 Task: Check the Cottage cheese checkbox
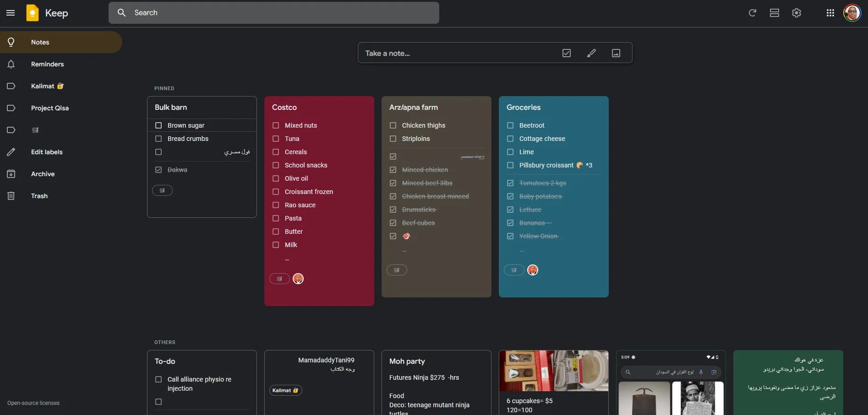click(x=510, y=139)
